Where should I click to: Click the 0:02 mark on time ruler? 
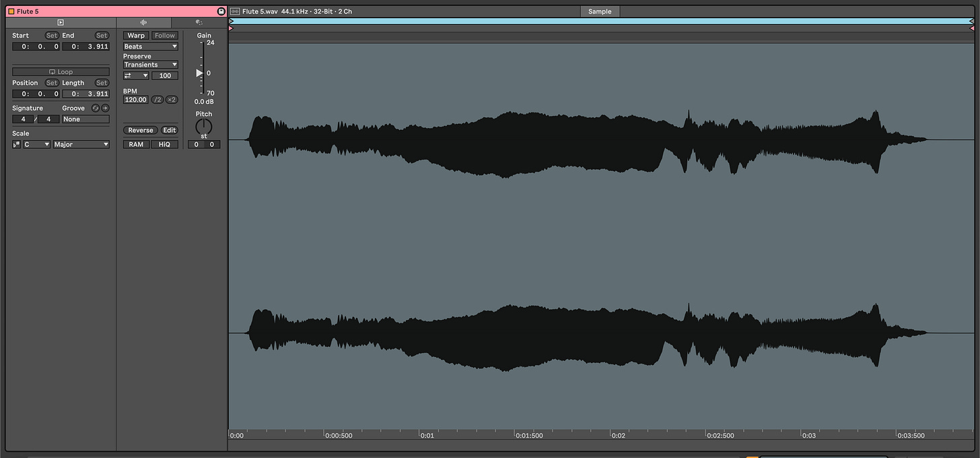click(x=619, y=435)
